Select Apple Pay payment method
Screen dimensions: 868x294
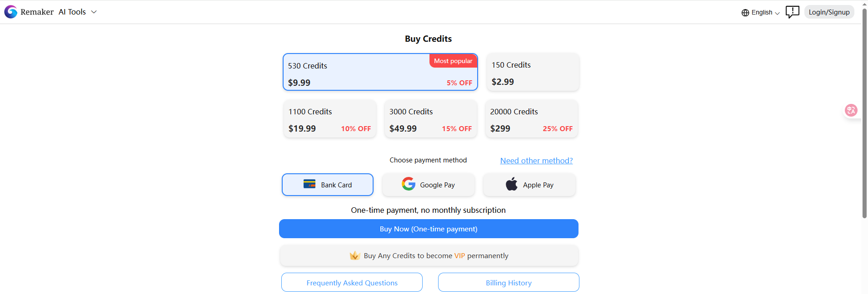[529, 185]
